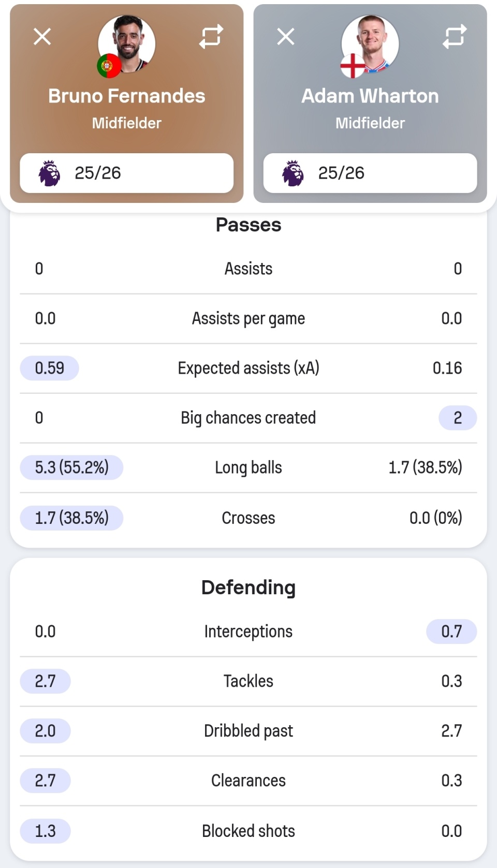Open Bruno Fernandes player name link
This screenshot has height=868, width=497.
coord(126,96)
